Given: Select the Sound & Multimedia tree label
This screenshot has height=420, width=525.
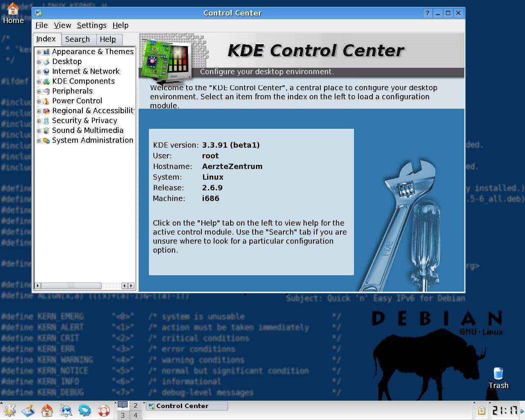Looking at the screenshot, I should coord(88,130).
